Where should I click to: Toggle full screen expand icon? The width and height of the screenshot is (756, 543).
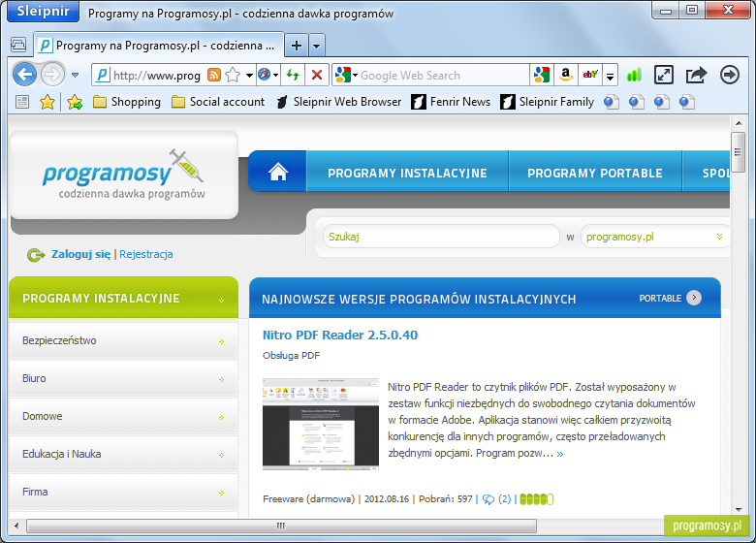(x=664, y=75)
